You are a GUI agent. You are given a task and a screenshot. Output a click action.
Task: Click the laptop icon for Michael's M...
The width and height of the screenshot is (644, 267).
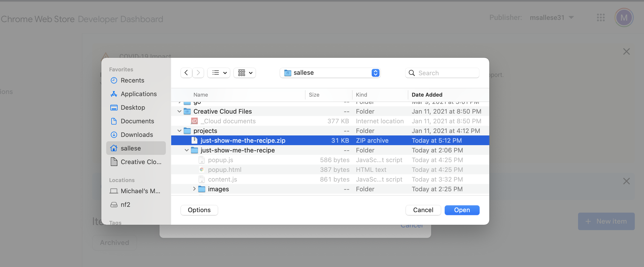[x=114, y=191]
